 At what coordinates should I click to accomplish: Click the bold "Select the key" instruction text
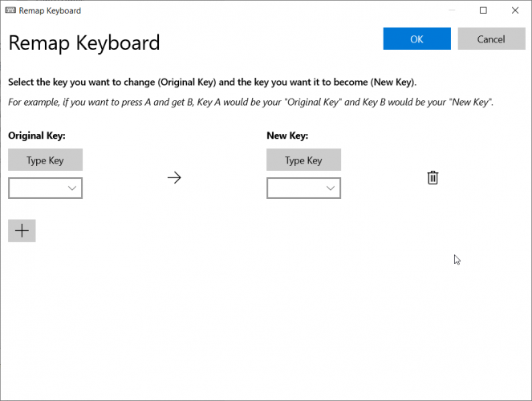pyautogui.click(x=212, y=83)
